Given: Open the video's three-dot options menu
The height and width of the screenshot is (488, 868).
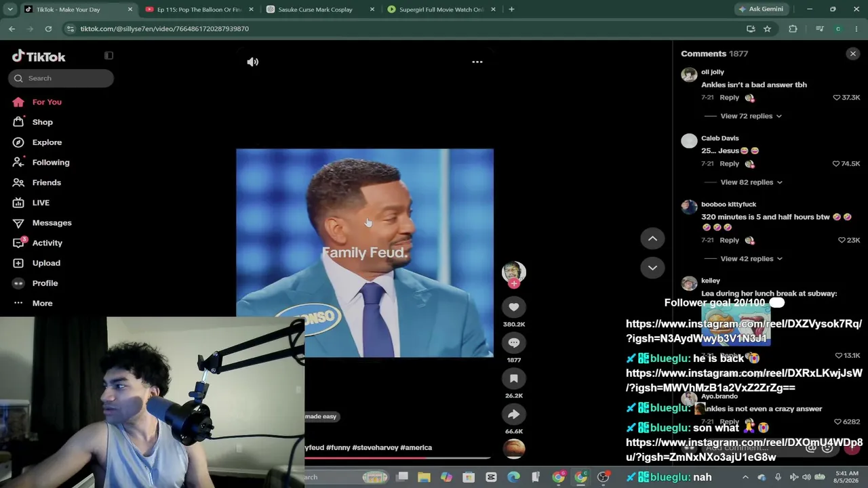Looking at the screenshot, I should click(477, 62).
